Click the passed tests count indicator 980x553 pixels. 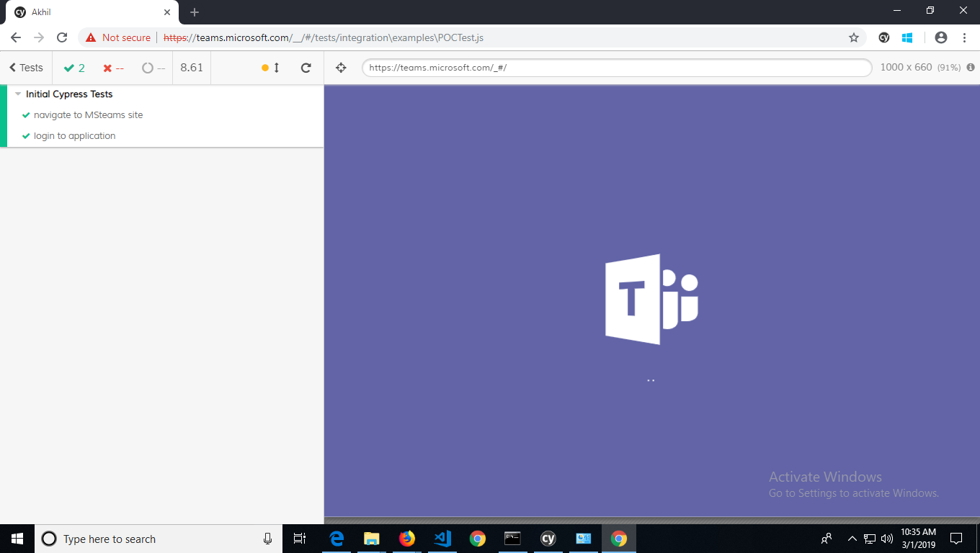coord(74,68)
